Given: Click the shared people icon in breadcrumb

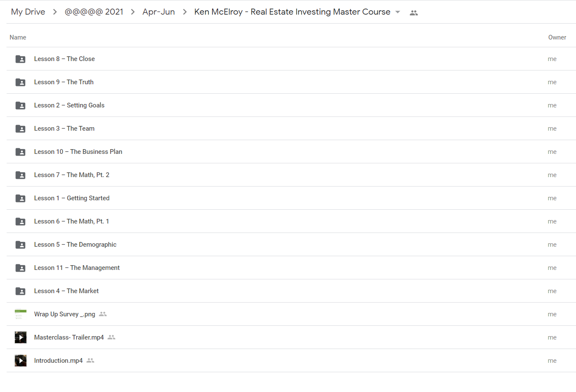Looking at the screenshot, I should pyautogui.click(x=414, y=13).
